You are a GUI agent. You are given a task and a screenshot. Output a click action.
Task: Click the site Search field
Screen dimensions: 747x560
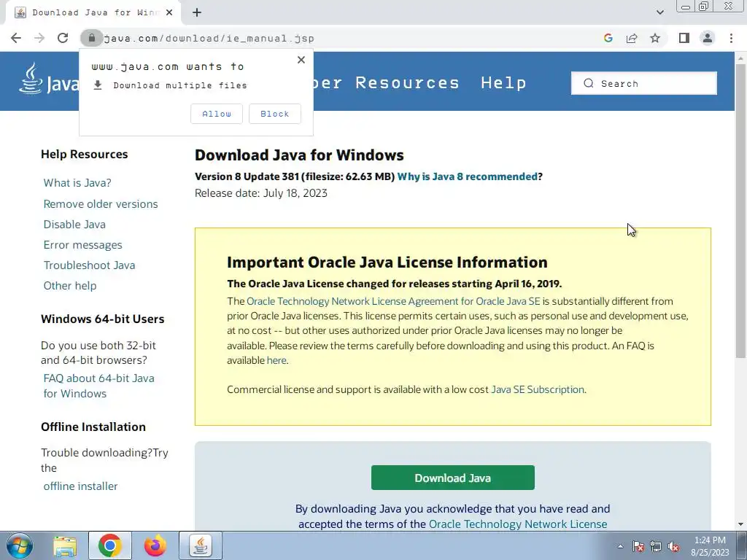[x=643, y=83]
